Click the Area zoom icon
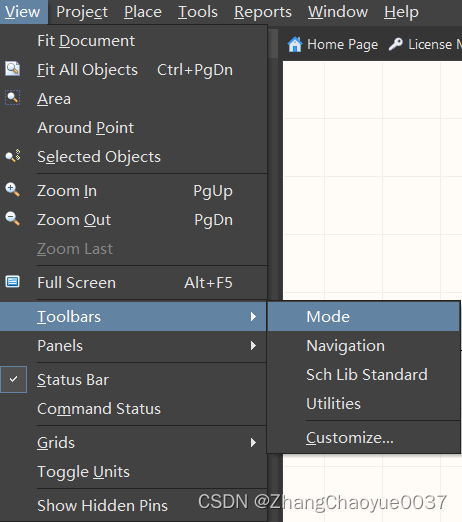Screen dimensions: 462x522 pyautogui.click(x=13, y=98)
